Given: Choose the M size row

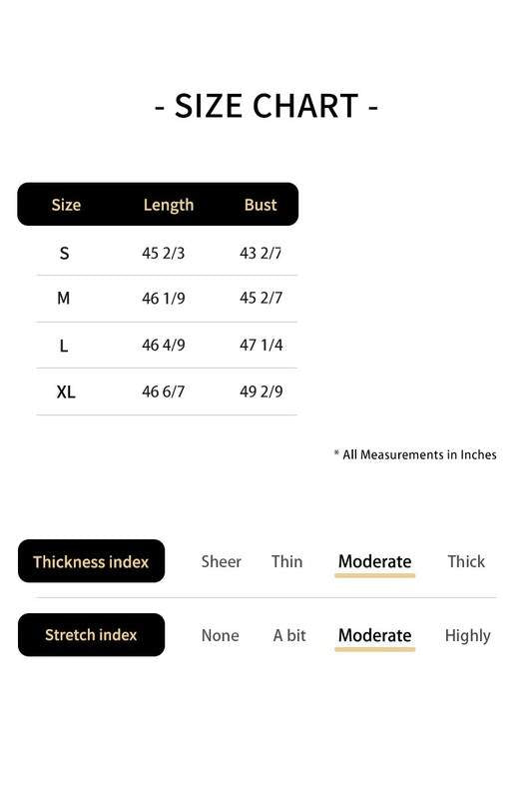Looking at the screenshot, I should pos(167,298).
